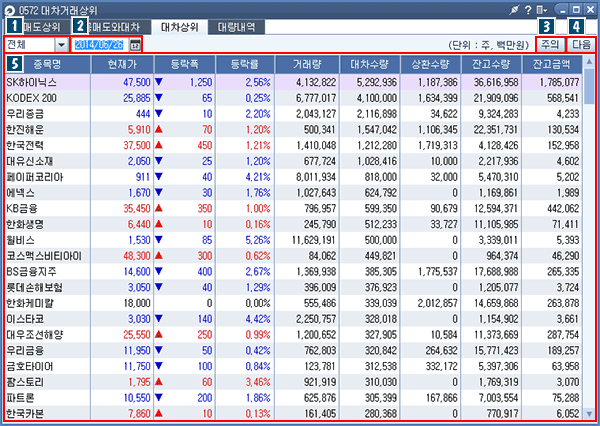600x426 pixels.
Task: Sort by 상환수량 column header
Action: tap(430, 64)
